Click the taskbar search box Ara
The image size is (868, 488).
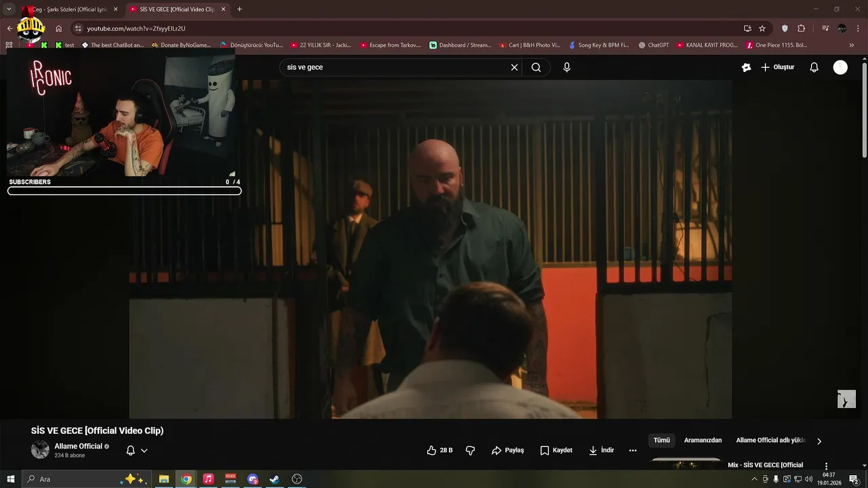86,479
